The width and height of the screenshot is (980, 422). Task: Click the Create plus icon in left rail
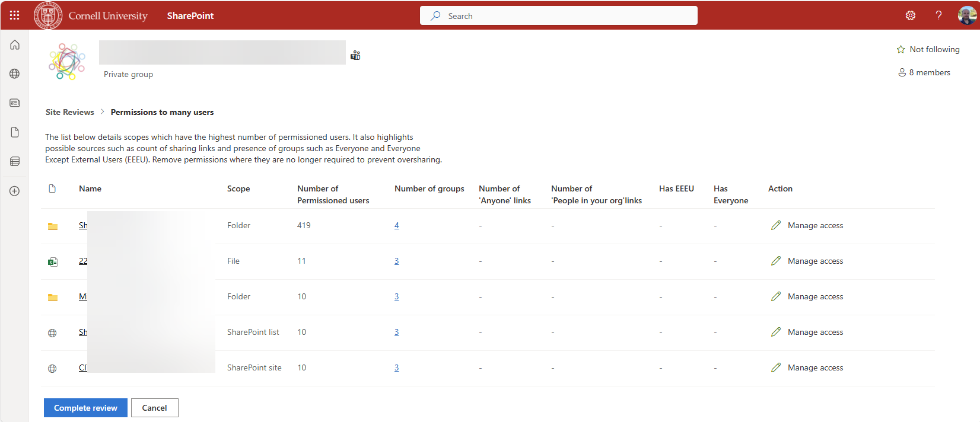coord(15,191)
